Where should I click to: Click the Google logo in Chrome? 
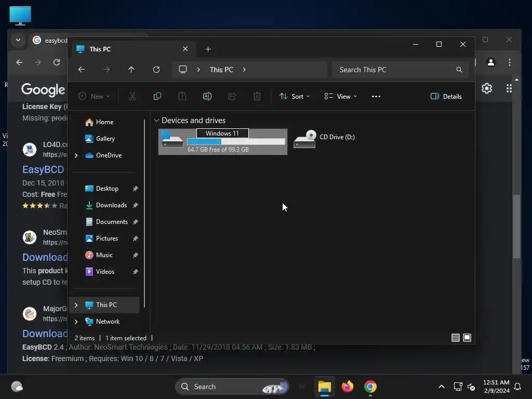(43, 89)
